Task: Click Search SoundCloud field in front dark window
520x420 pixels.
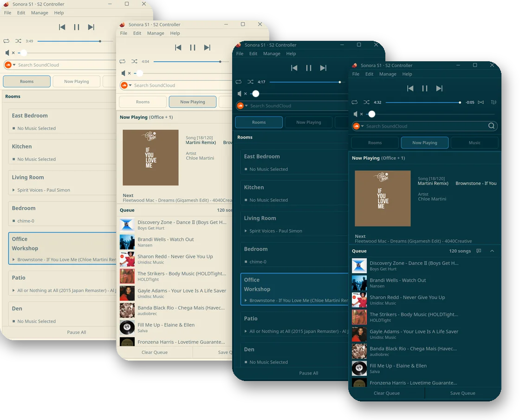Action: [x=424, y=126]
